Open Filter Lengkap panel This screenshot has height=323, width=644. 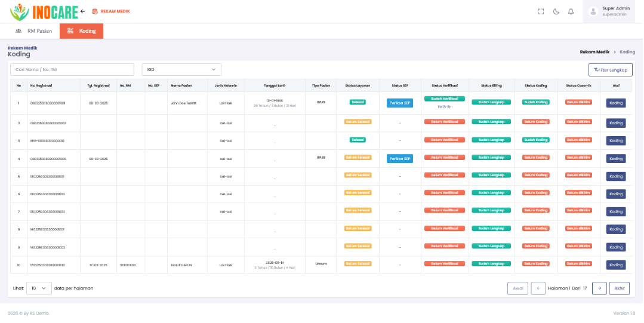click(x=611, y=70)
